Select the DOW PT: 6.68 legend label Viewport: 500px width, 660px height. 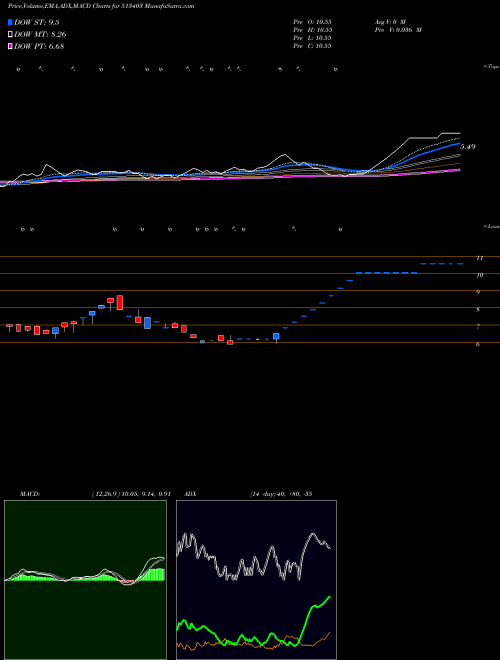point(39,46)
